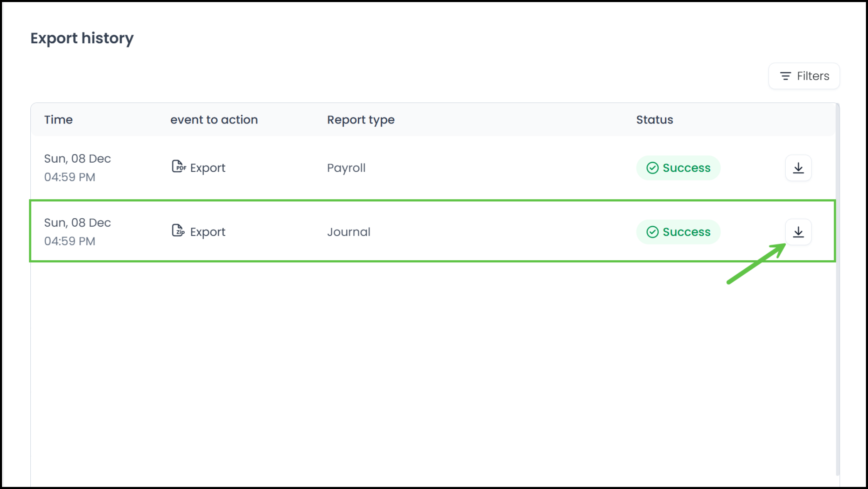
Task: Click the 'event to action' column header
Action: tap(214, 120)
